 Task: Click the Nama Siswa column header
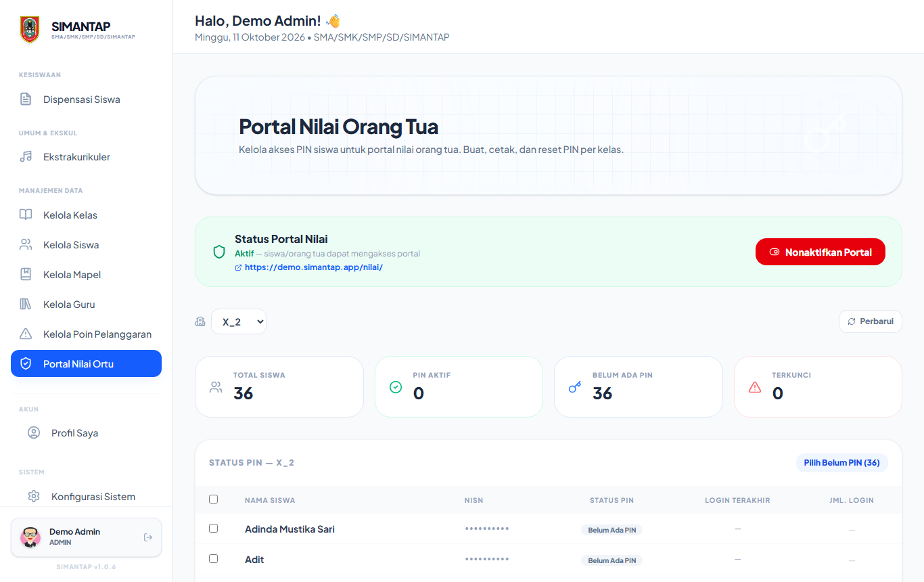point(270,500)
